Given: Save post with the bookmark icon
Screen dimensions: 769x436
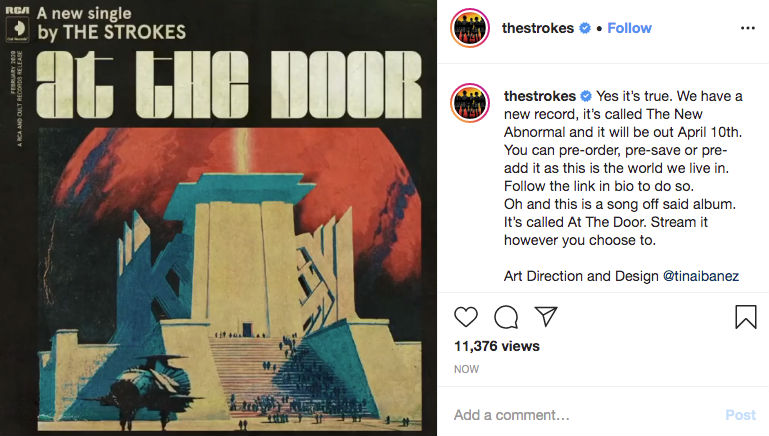Looking at the screenshot, I should [746, 317].
